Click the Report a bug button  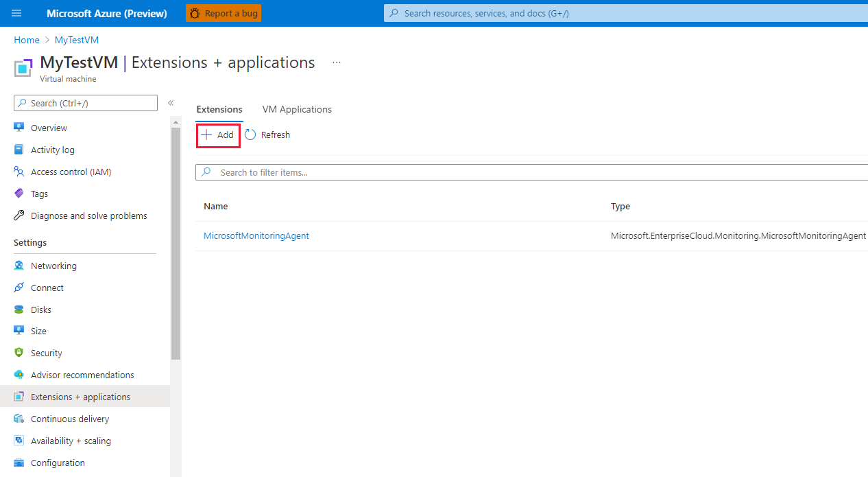[x=224, y=13]
